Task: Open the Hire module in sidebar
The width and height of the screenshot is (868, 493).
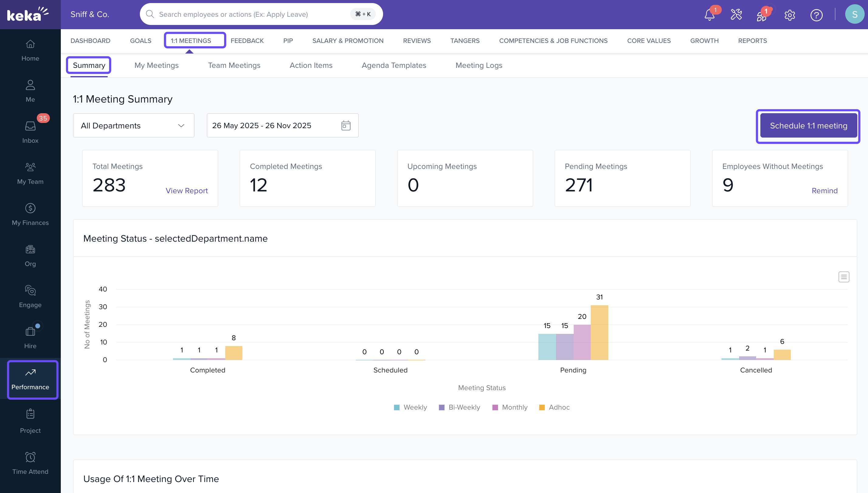Action: (x=30, y=337)
